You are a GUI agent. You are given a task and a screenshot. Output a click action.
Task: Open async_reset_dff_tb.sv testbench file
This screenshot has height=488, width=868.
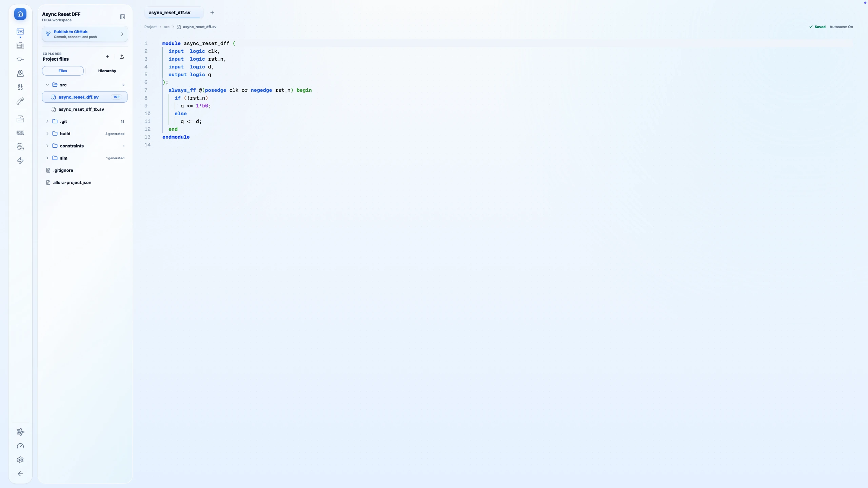coord(85,109)
